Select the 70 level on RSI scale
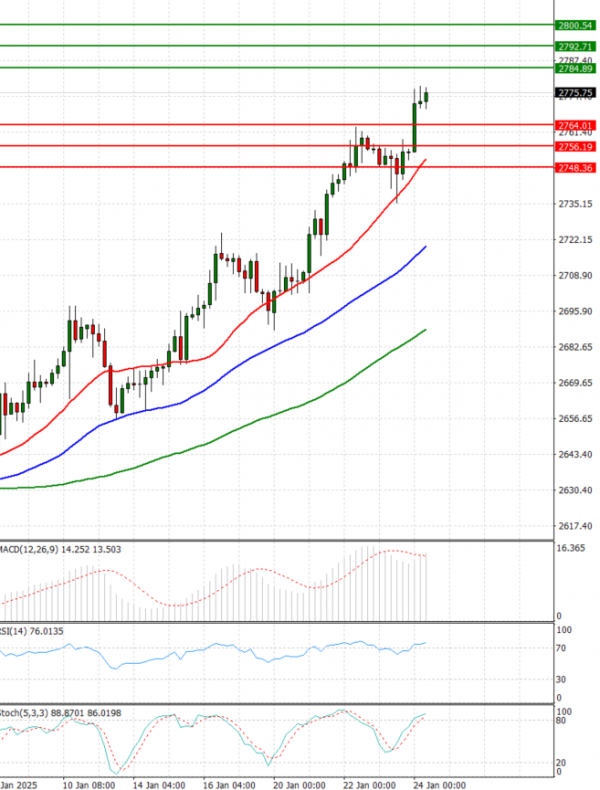This screenshot has height=790, width=600. (x=561, y=648)
